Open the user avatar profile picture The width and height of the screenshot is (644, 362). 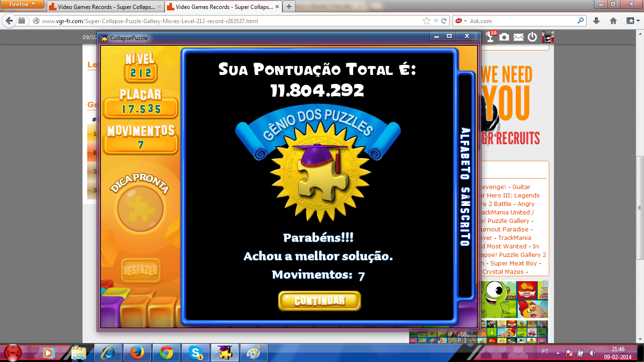pyautogui.click(x=548, y=37)
